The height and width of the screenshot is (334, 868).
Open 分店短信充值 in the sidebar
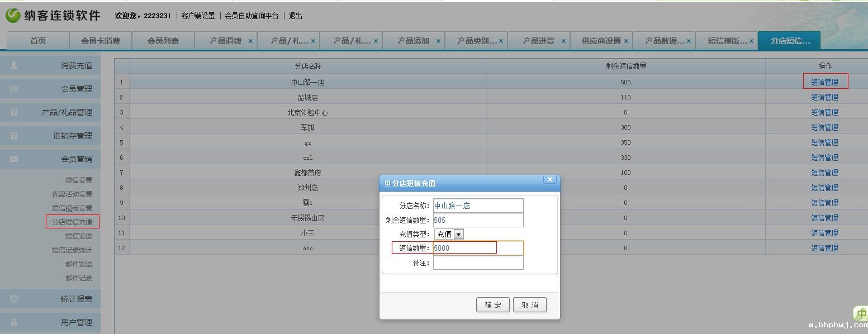point(72,222)
